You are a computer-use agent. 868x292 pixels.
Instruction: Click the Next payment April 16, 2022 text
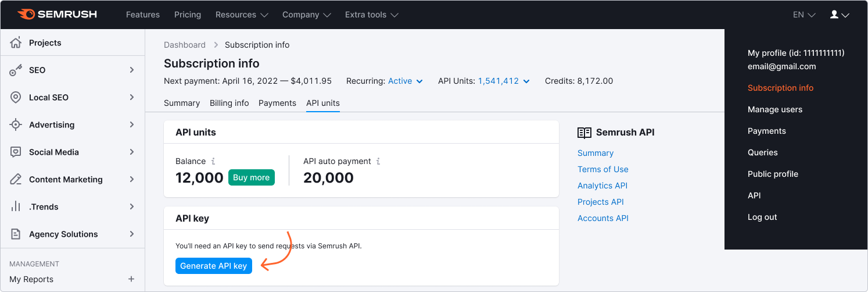tap(248, 81)
